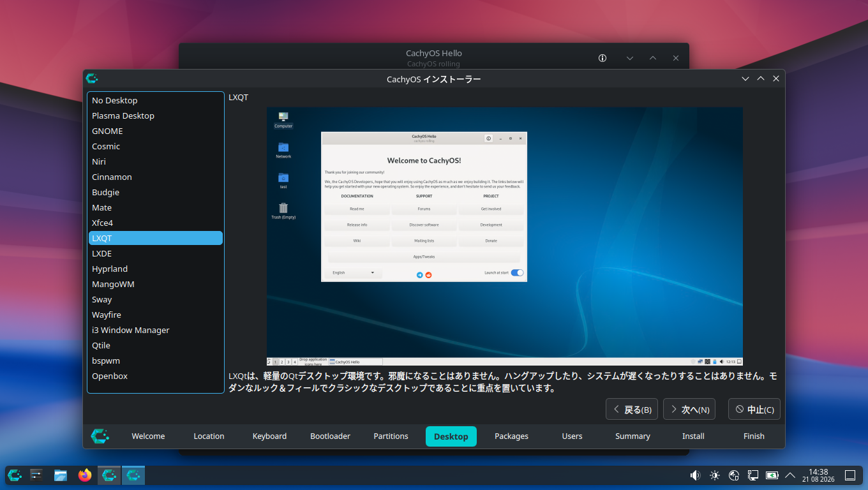
Task: Open the file manager from the taskbar
Action: click(61, 475)
